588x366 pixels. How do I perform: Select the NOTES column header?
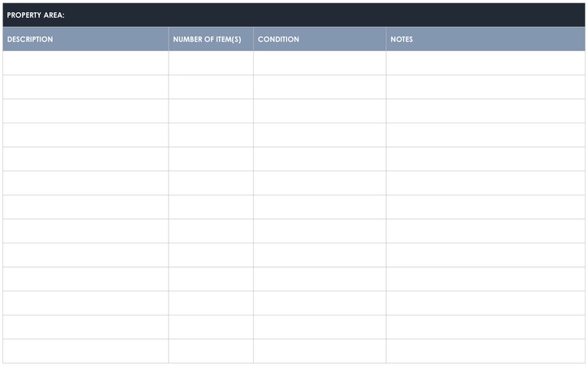tap(486, 39)
